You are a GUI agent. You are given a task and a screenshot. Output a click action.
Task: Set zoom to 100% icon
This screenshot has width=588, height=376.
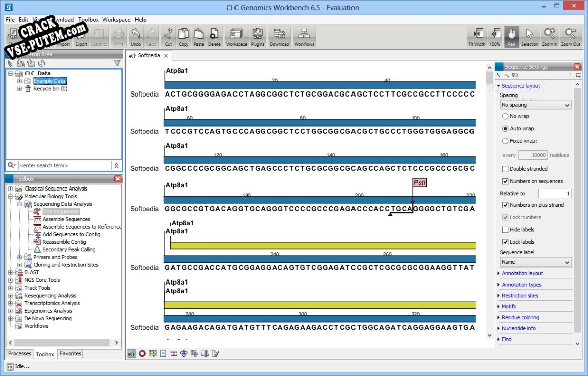[x=495, y=37]
